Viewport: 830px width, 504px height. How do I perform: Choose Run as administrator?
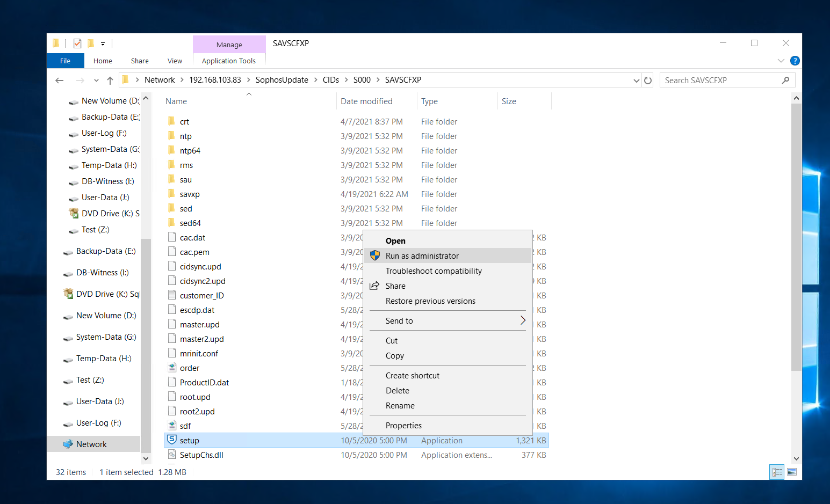tap(448, 256)
